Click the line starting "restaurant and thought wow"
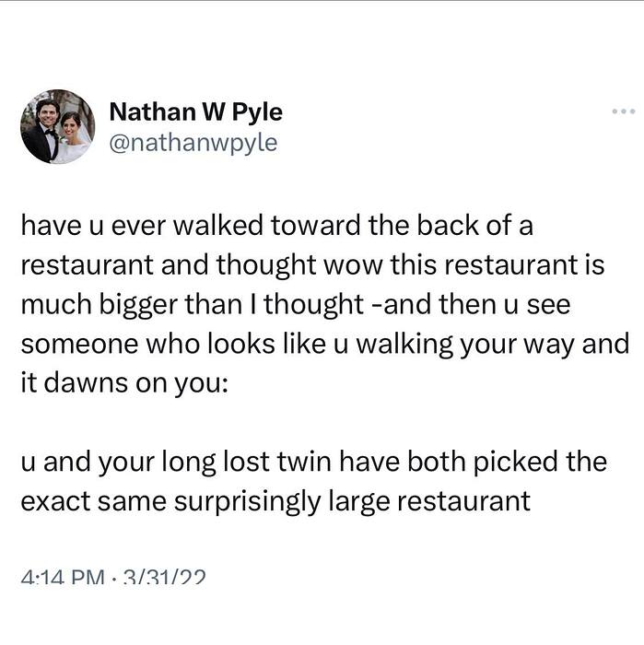 (x=311, y=264)
